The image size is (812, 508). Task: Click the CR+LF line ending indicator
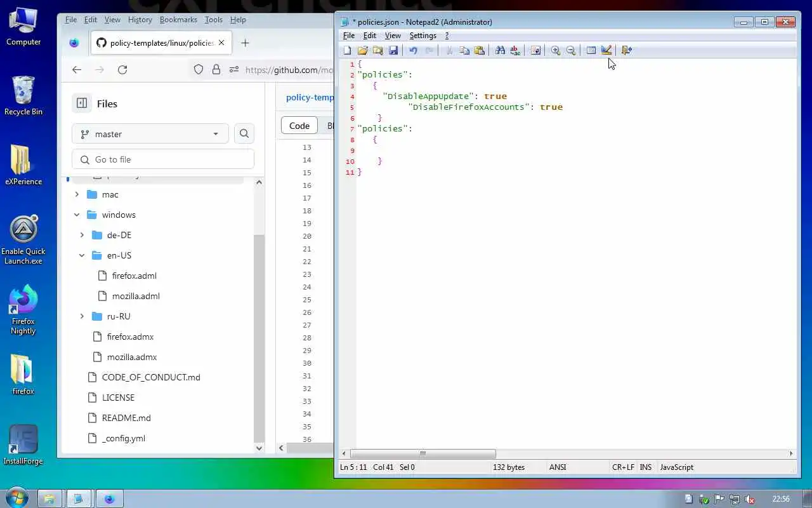point(623,467)
